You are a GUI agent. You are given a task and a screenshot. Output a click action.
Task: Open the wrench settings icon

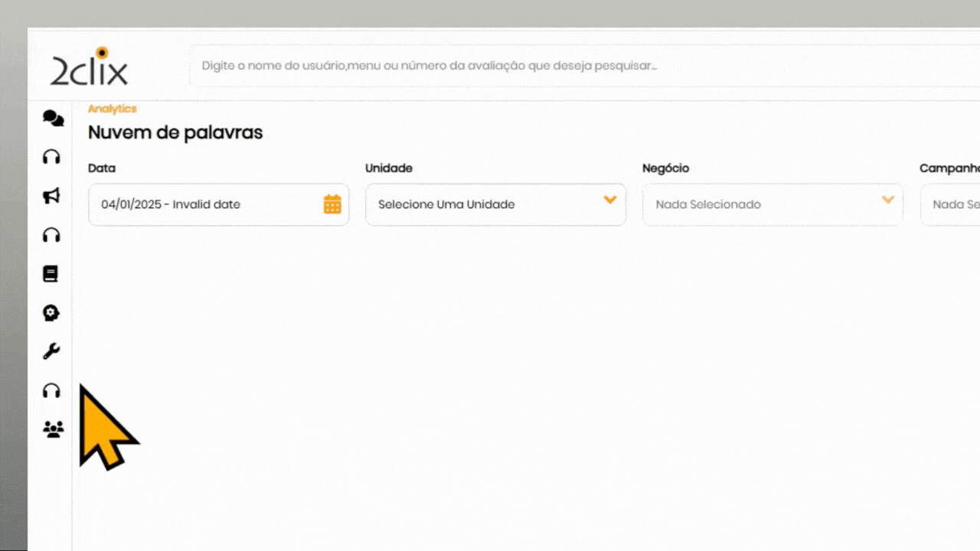51,352
